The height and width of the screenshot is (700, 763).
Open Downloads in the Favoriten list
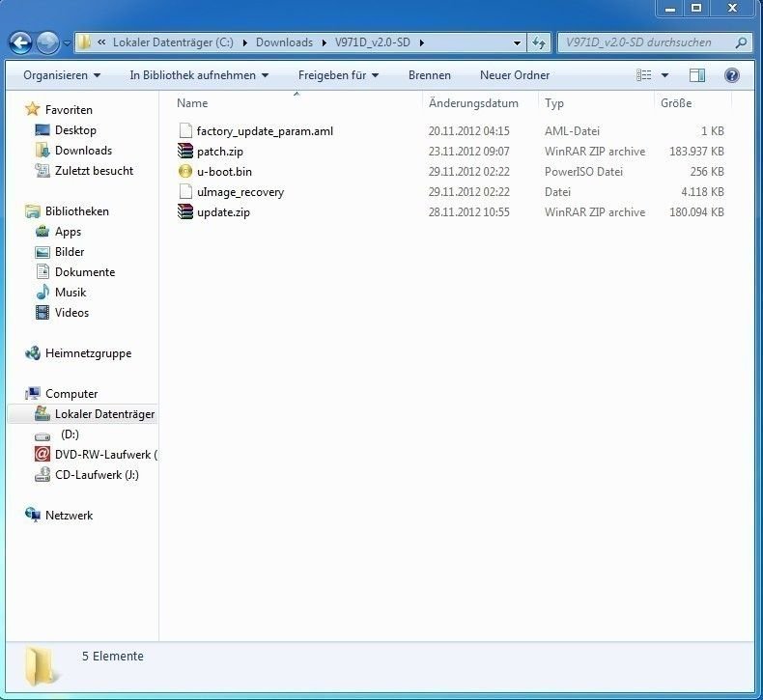point(83,151)
